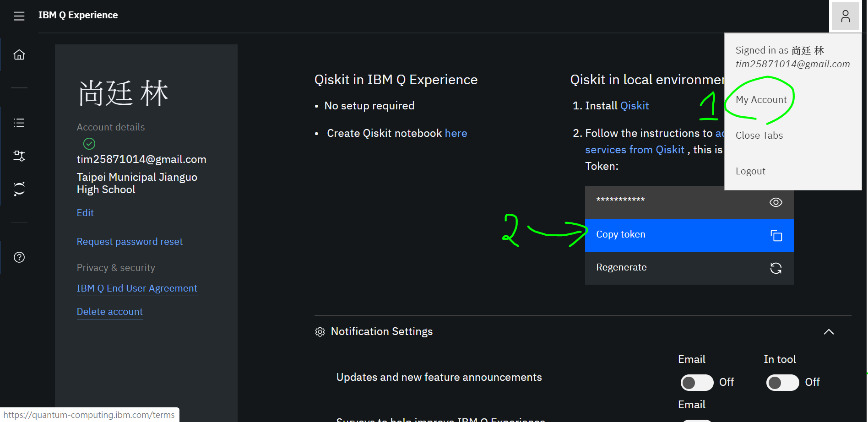This screenshot has height=422, width=868.
Task: Click the IBM Q Experience title
Action: 78,15
